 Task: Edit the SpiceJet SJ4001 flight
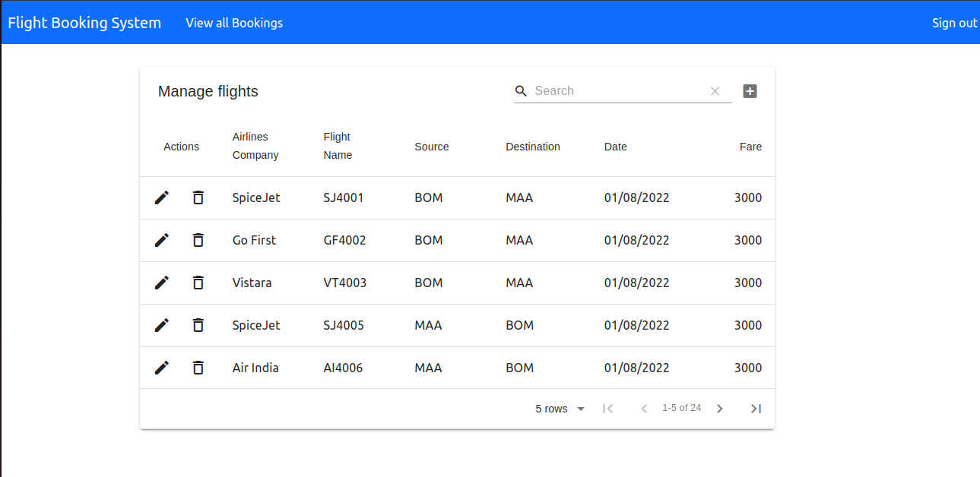click(x=162, y=197)
